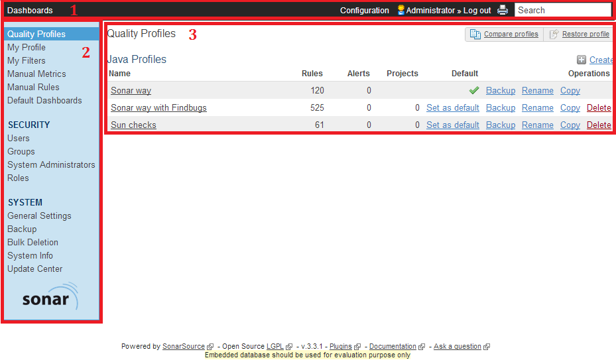Click external link icon after SonarSource
The height and width of the screenshot is (364, 616).
pyautogui.click(x=210, y=347)
